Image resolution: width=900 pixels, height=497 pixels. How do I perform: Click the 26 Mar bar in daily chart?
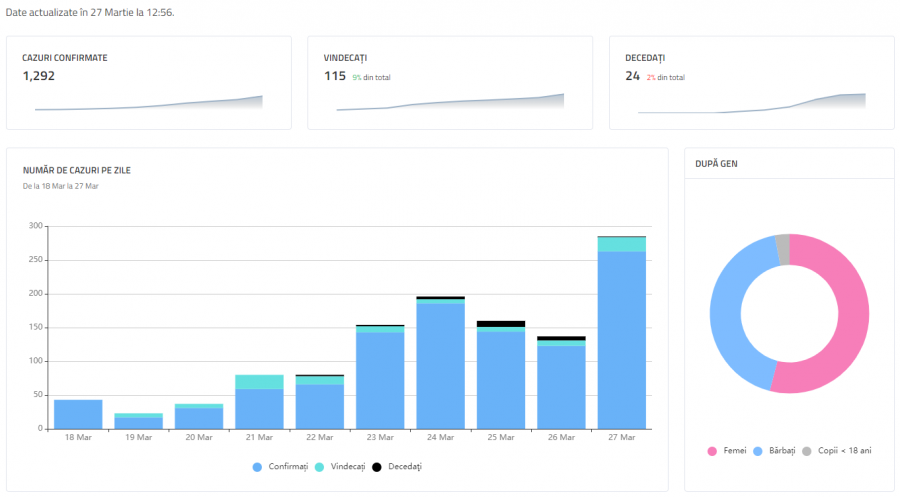[x=561, y=386]
